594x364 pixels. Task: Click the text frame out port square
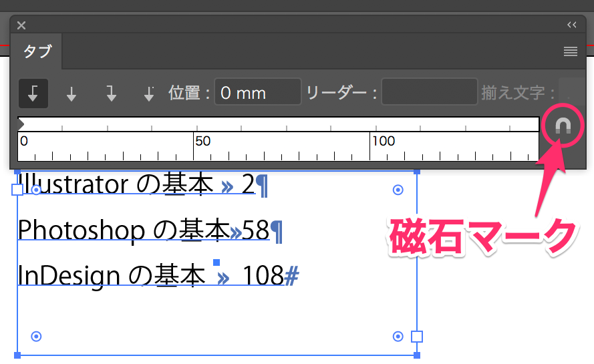coord(417,337)
